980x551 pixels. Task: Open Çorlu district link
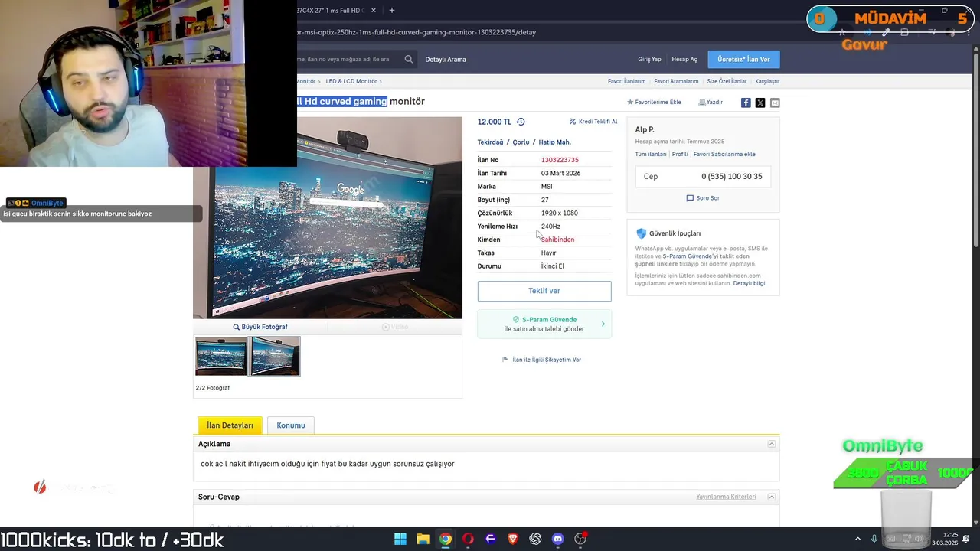(x=521, y=142)
